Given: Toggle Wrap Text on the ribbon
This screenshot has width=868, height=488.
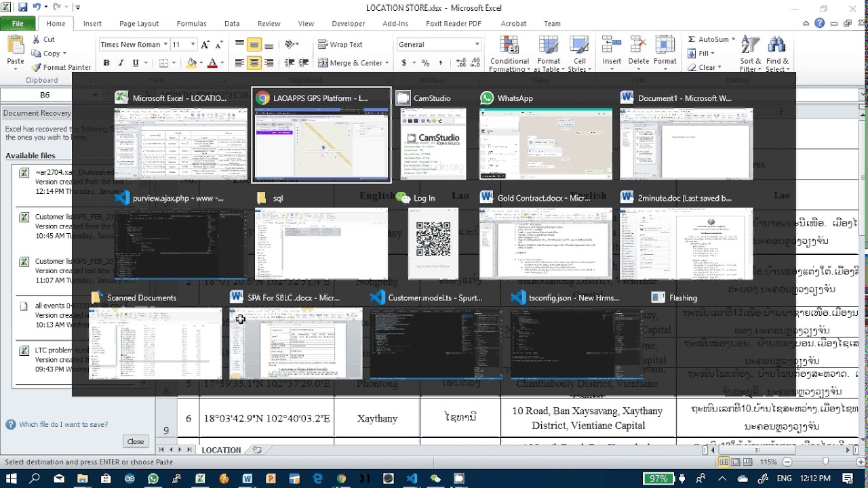Looking at the screenshot, I should click(x=340, y=45).
